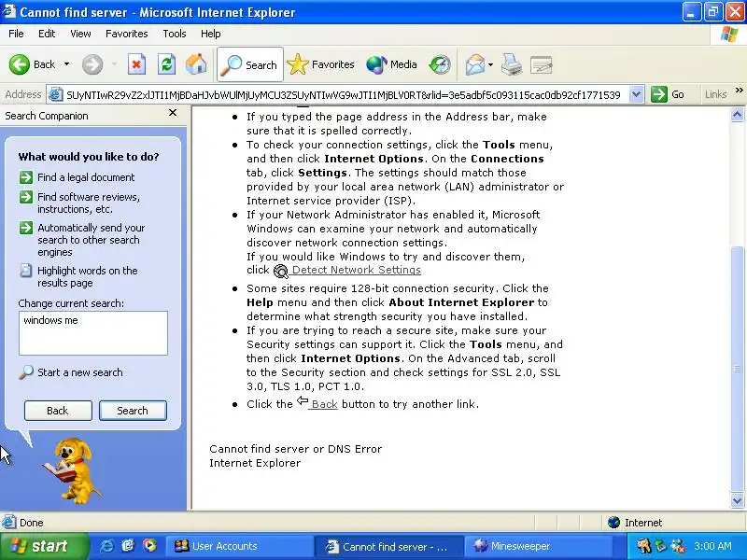Click the second green system tray icon

(660, 546)
